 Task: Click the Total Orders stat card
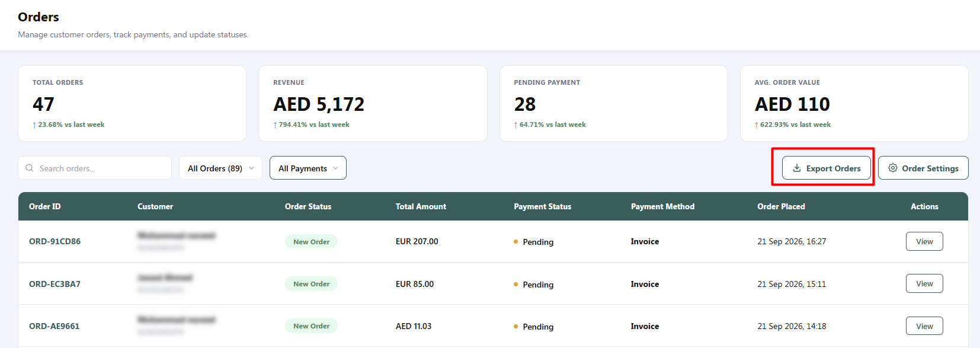tap(132, 104)
